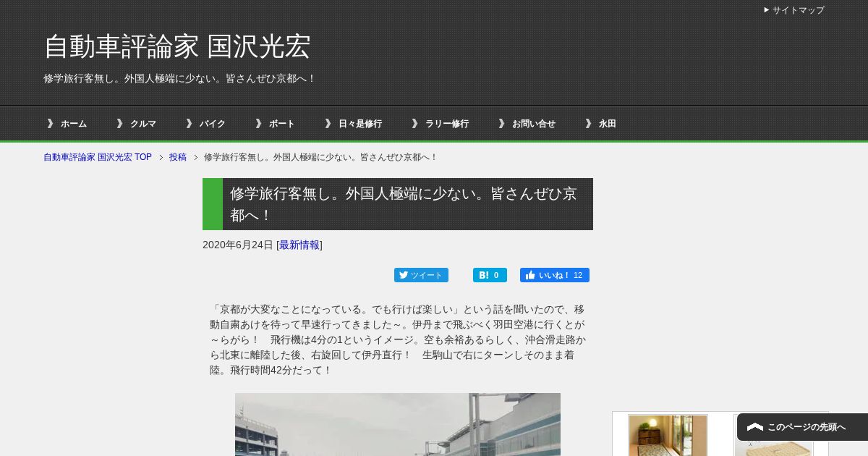Open the 最新情報 category link
The image size is (868, 456).
[299, 245]
